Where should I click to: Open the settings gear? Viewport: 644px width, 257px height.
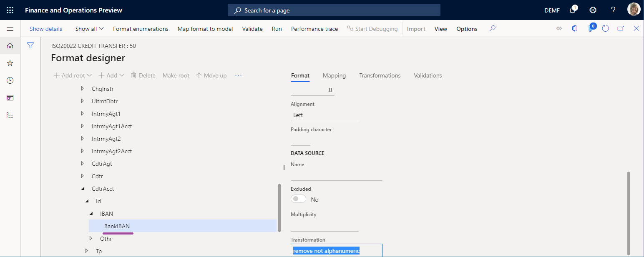coord(593,10)
